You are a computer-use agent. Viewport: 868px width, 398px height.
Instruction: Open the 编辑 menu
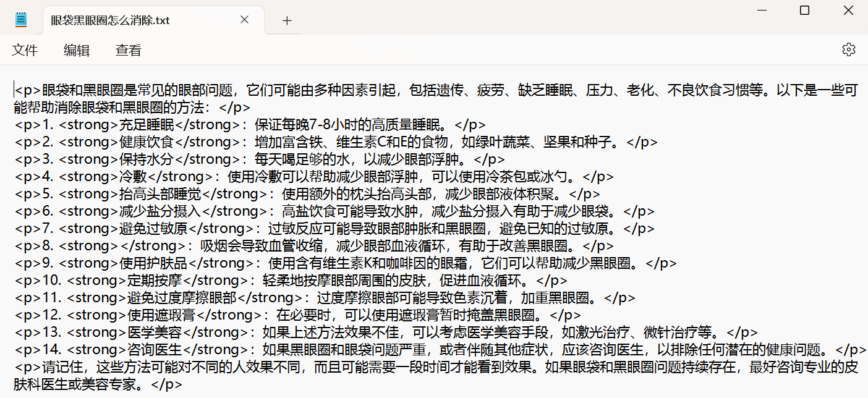click(x=77, y=51)
